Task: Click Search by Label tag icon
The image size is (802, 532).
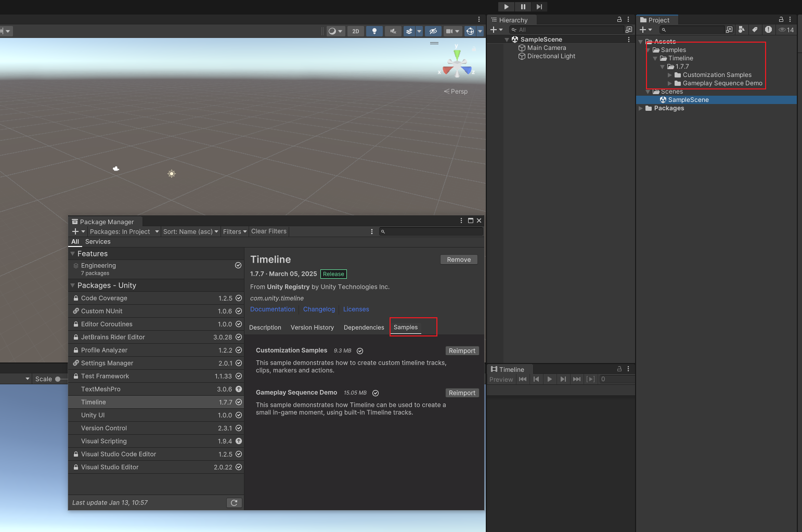Action: click(x=755, y=30)
